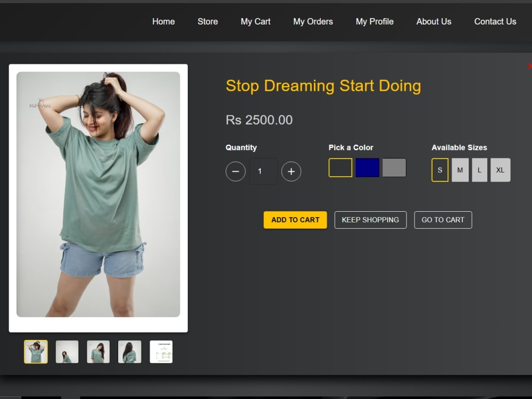This screenshot has height=399, width=532.
Task: Select size XL
Action: [500, 170]
